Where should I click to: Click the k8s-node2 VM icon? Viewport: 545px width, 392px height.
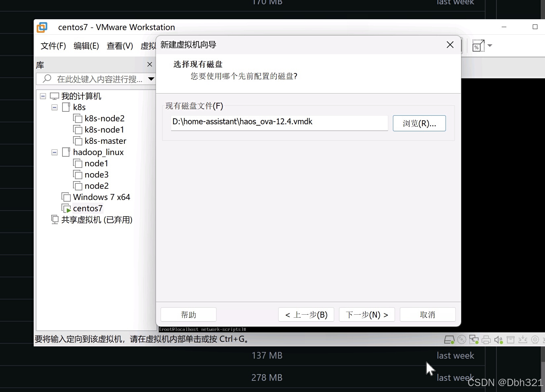pos(78,118)
